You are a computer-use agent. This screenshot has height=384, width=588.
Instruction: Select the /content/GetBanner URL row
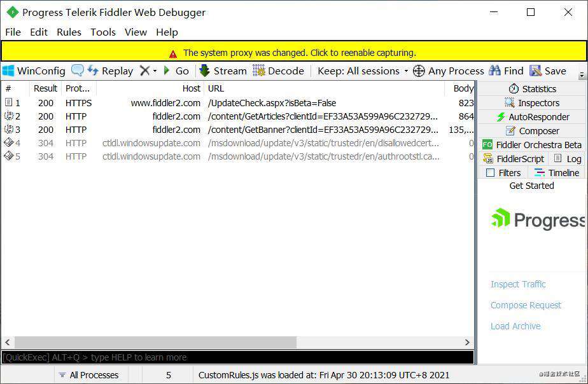coord(323,130)
